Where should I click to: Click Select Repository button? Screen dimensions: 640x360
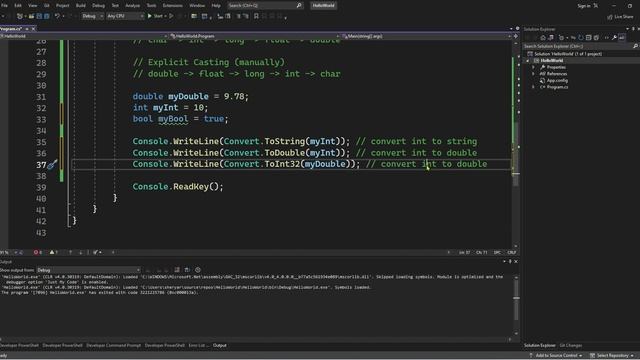coord(611,356)
